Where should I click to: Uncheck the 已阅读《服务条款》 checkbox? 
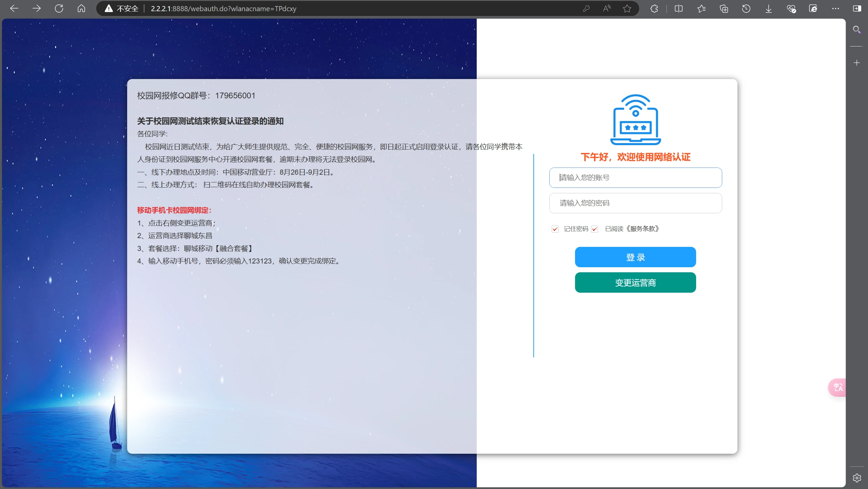point(595,229)
